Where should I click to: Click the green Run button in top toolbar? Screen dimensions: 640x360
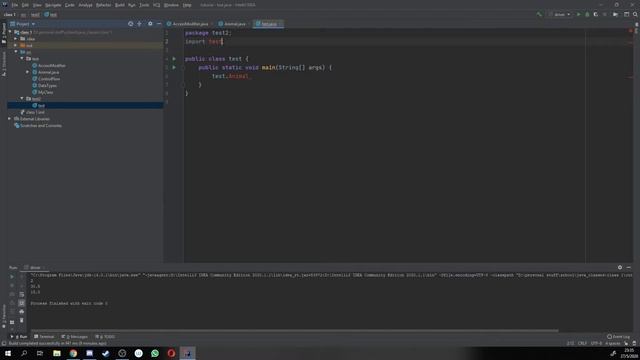click(x=578, y=14)
